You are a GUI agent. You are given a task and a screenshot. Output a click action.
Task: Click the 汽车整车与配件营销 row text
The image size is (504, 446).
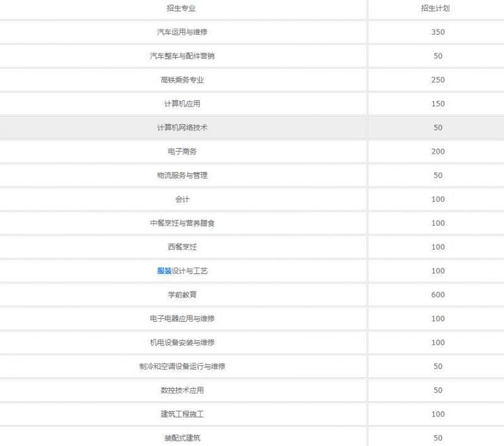point(181,56)
